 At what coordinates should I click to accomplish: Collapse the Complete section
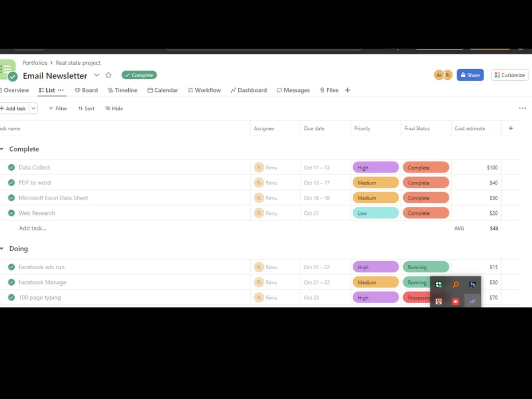pyautogui.click(x=2, y=149)
